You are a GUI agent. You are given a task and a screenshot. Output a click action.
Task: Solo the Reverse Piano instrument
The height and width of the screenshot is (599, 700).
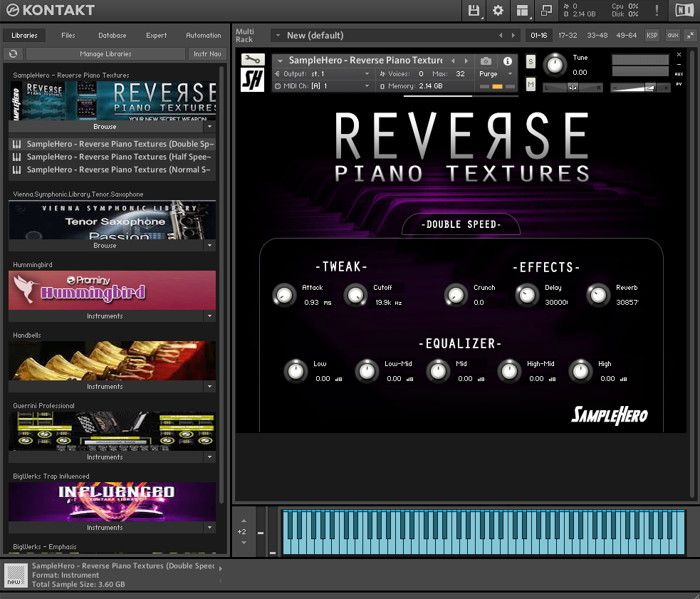click(531, 61)
